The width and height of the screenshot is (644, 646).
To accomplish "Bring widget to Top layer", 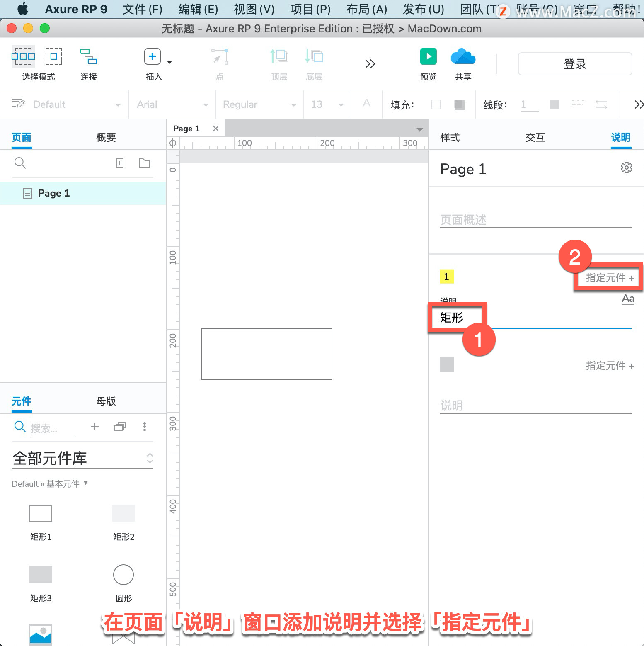I will point(279,56).
